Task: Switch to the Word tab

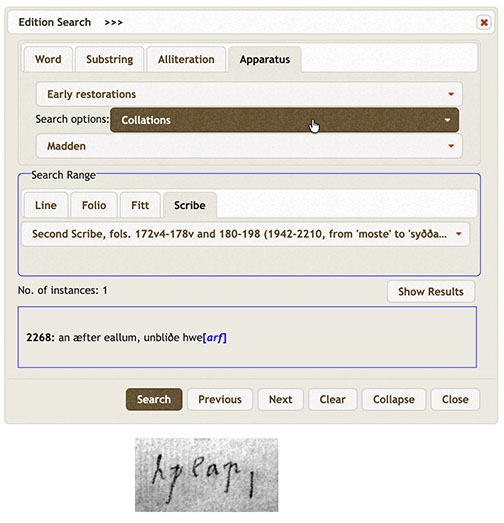Action: coord(48,59)
